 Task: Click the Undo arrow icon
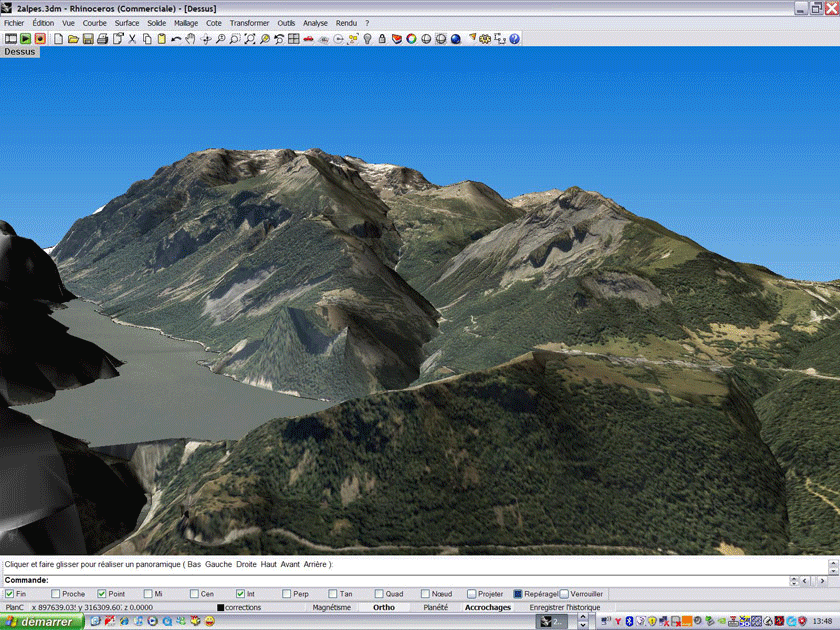tap(176, 39)
